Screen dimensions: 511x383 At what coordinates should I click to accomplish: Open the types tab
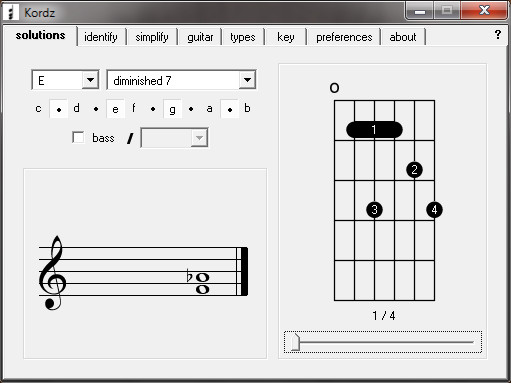pos(243,37)
